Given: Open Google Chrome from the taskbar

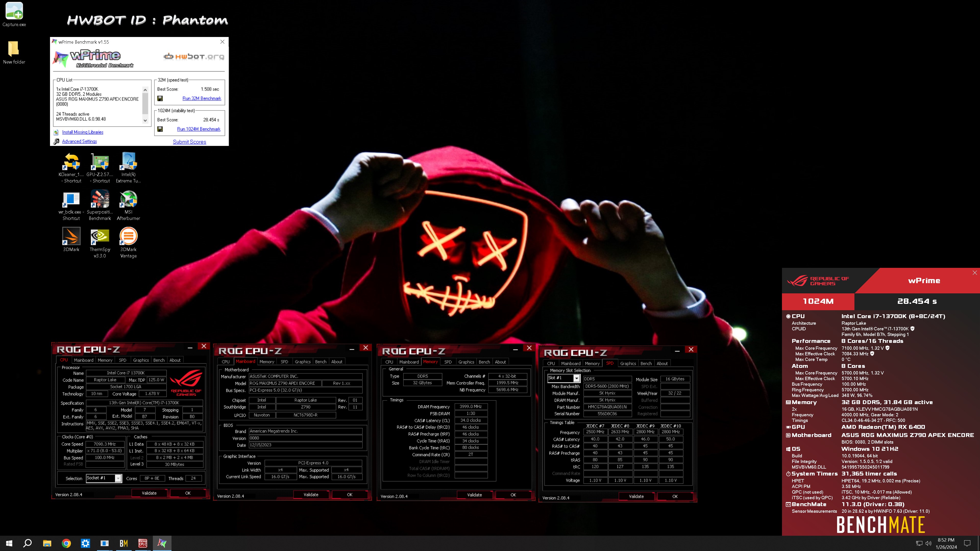Looking at the screenshot, I should [66, 543].
